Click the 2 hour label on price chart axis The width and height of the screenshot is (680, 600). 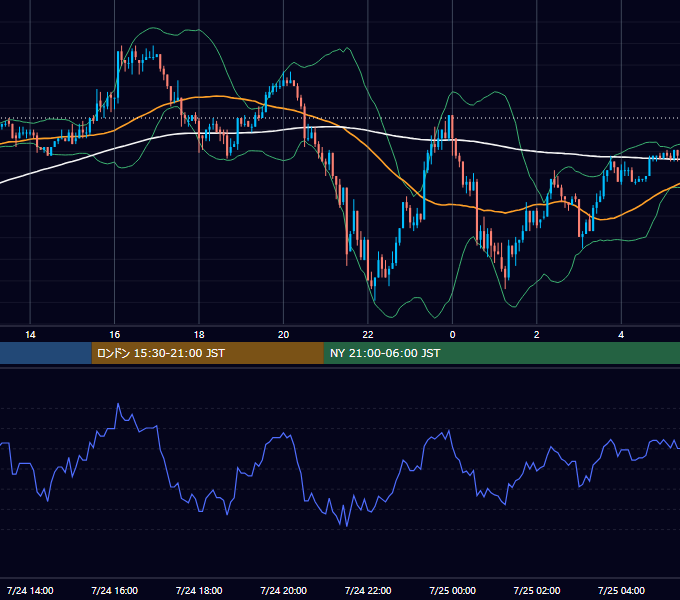[536, 335]
